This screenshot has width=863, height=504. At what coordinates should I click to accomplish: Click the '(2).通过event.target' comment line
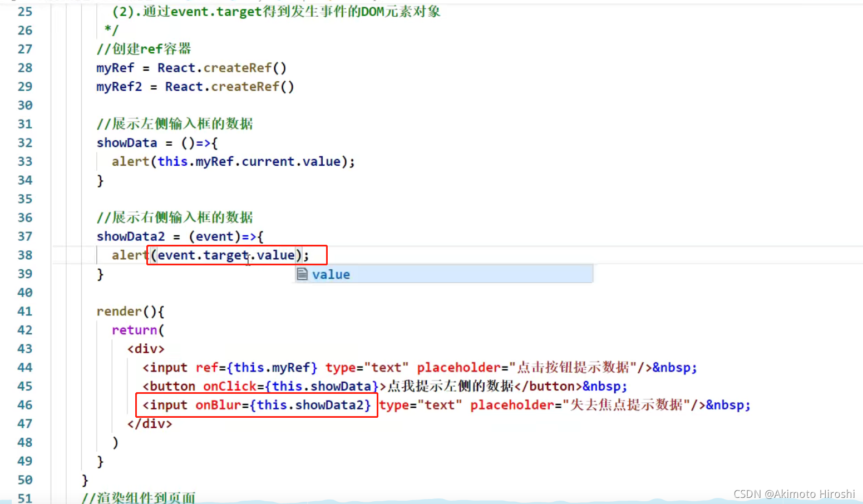(276, 12)
